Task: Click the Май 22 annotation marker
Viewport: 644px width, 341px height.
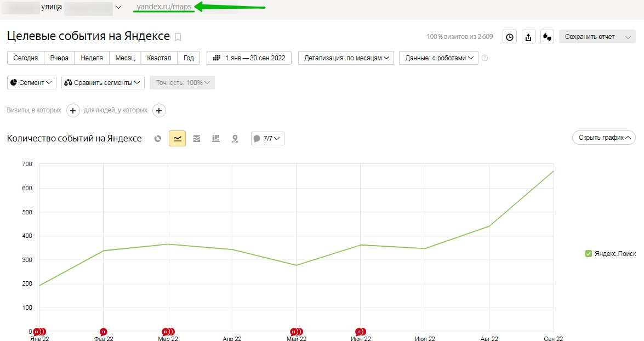Action: (296, 332)
